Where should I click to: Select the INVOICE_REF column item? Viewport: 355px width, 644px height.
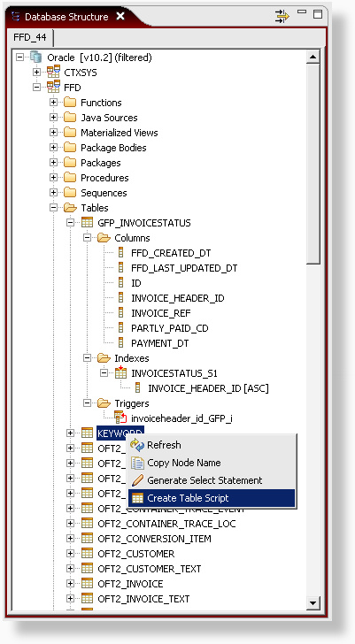click(160, 313)
